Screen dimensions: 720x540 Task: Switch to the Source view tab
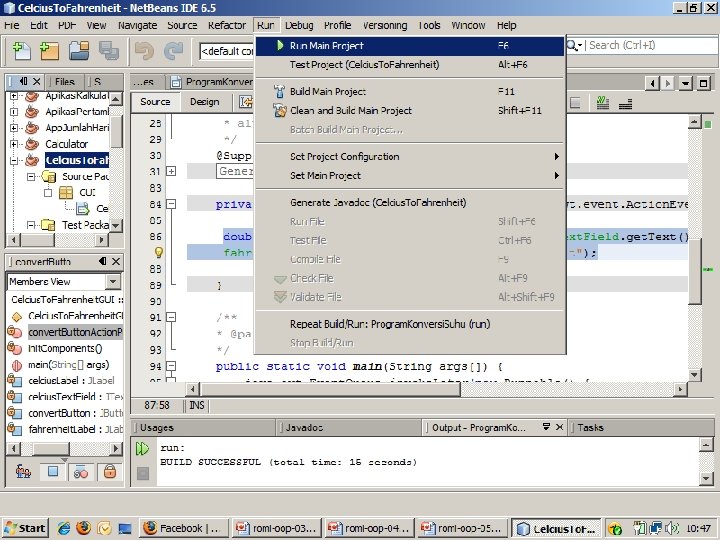(155, 102)
